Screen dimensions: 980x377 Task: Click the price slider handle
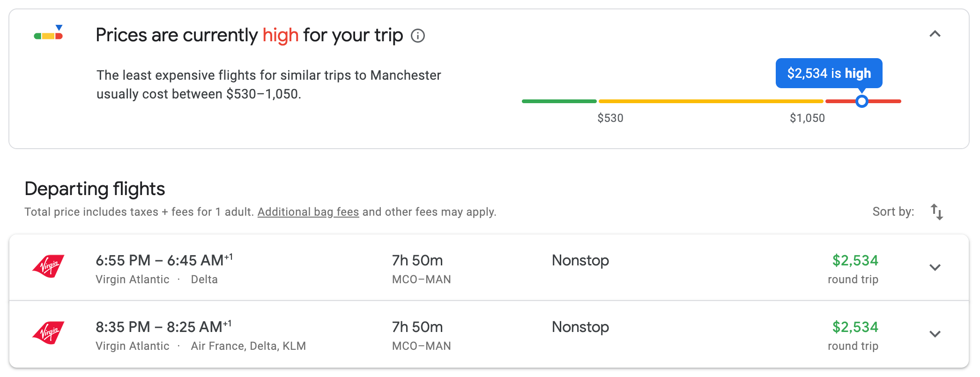click(861, 101)
